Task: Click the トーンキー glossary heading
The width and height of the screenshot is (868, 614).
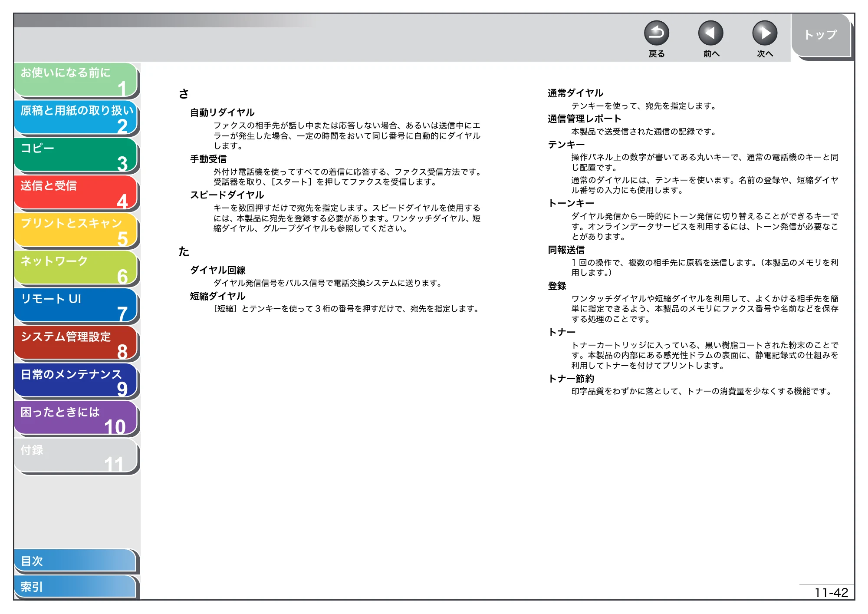Action: (571, 203)
